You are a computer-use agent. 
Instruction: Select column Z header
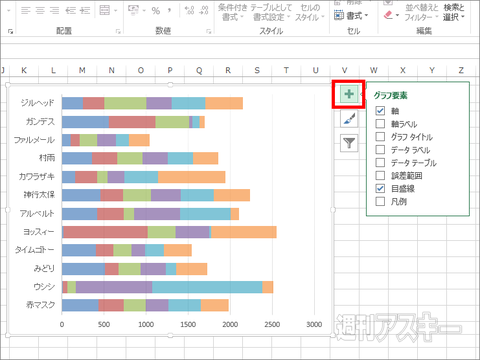click(x=461, y=70)
